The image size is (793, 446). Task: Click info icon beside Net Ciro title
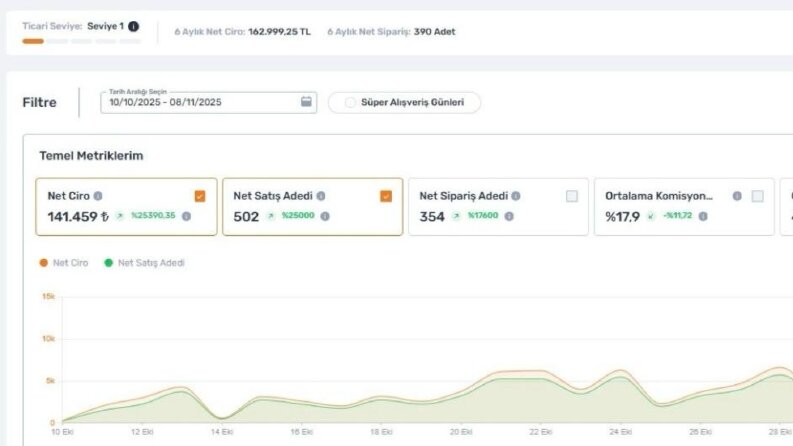(98, 196)
